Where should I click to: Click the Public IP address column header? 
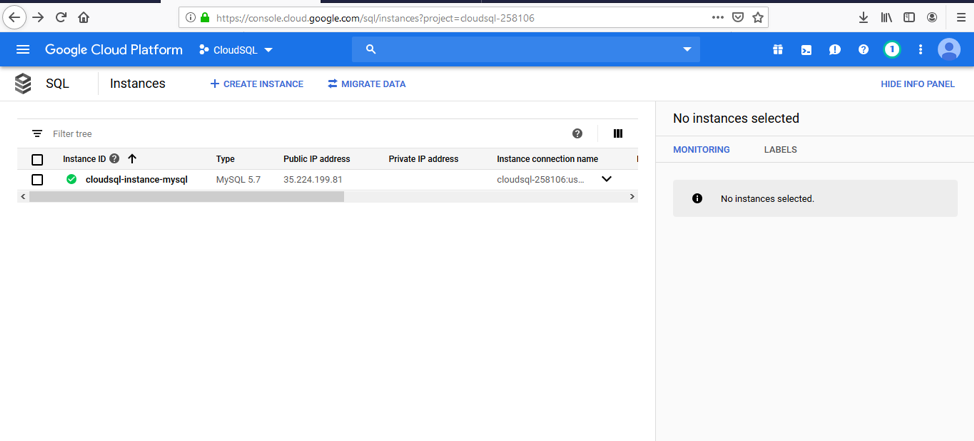point(317,159)
